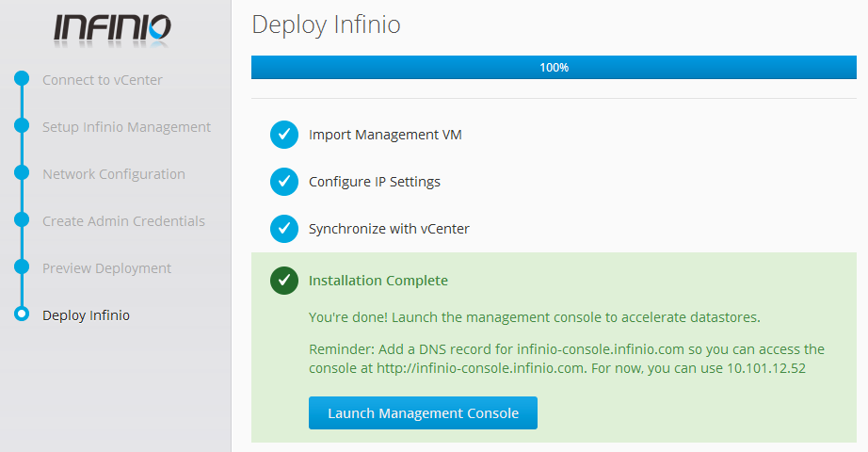Click the Network Configuration step dot
868x452 pixels.
pyautogui.click(x=22, y=173)
